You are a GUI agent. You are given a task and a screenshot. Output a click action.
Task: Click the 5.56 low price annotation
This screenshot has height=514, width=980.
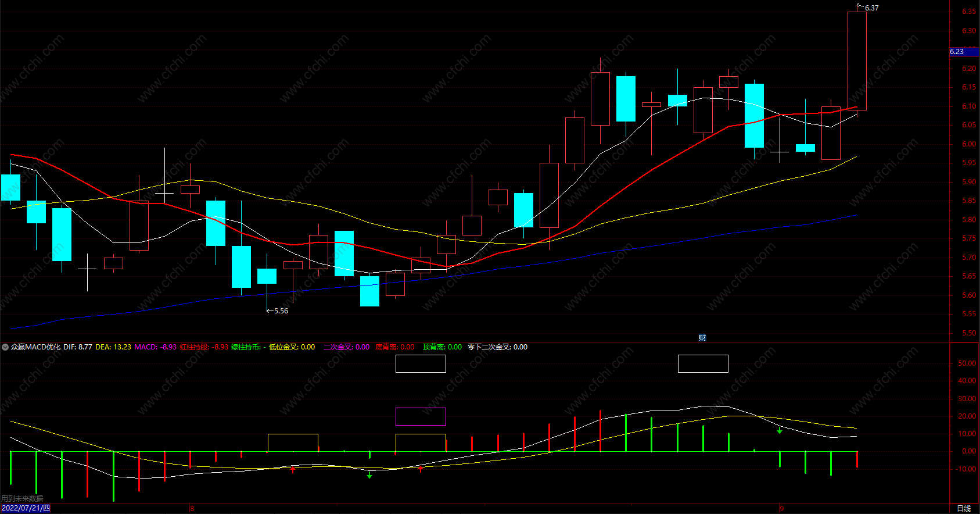point(281,311)
